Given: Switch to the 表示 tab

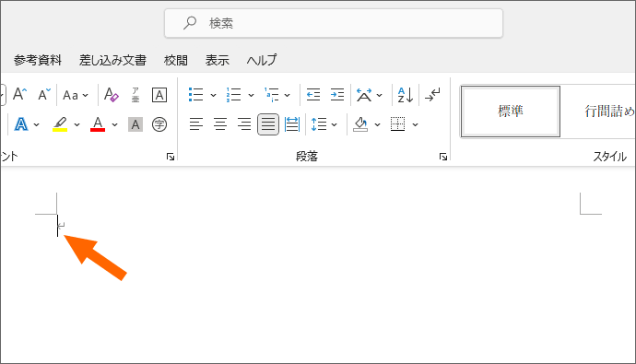Looking at the screenshot, I should tap(217, 60).
